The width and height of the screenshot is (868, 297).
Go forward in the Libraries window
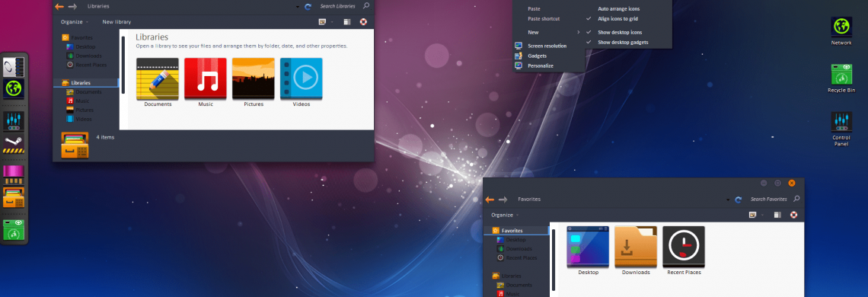point(72,7)
